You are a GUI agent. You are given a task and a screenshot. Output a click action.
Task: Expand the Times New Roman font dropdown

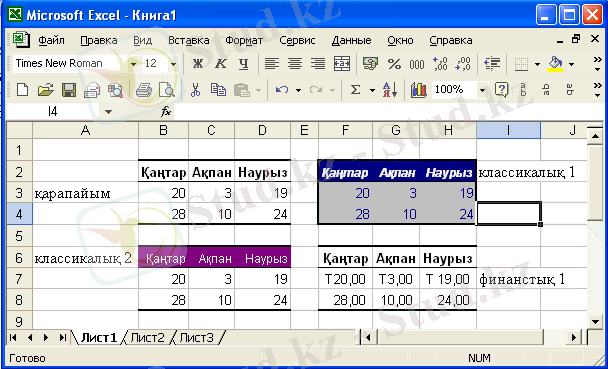[x=133, y=64]
